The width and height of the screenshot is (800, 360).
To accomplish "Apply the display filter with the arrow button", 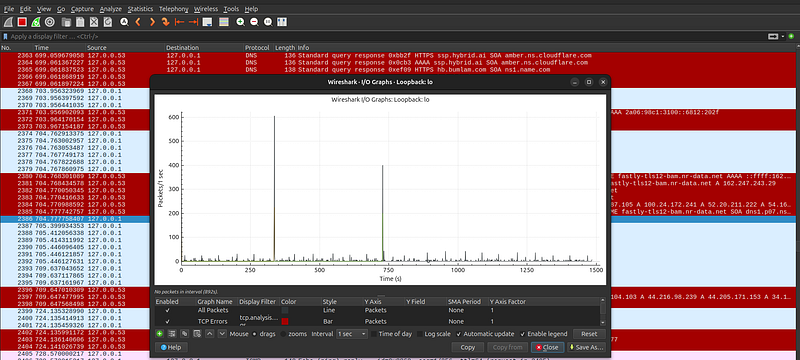I will pos(773,37).
